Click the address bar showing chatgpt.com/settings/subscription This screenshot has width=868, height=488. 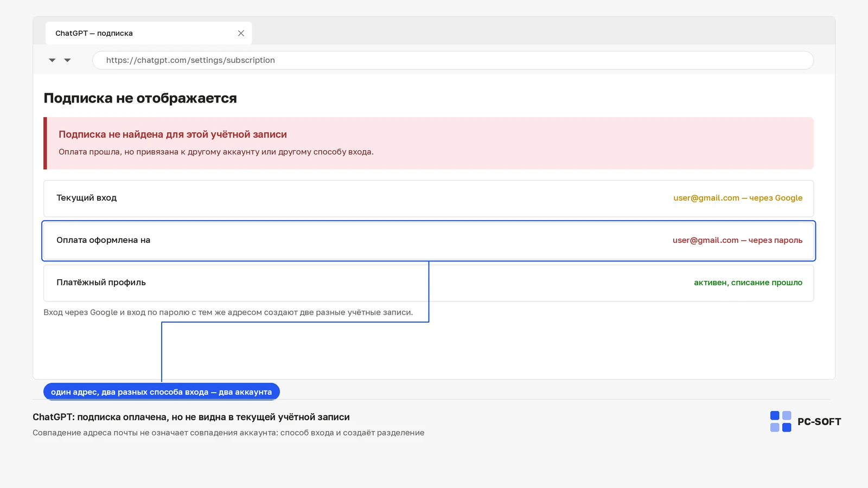[x=453, y=60]
